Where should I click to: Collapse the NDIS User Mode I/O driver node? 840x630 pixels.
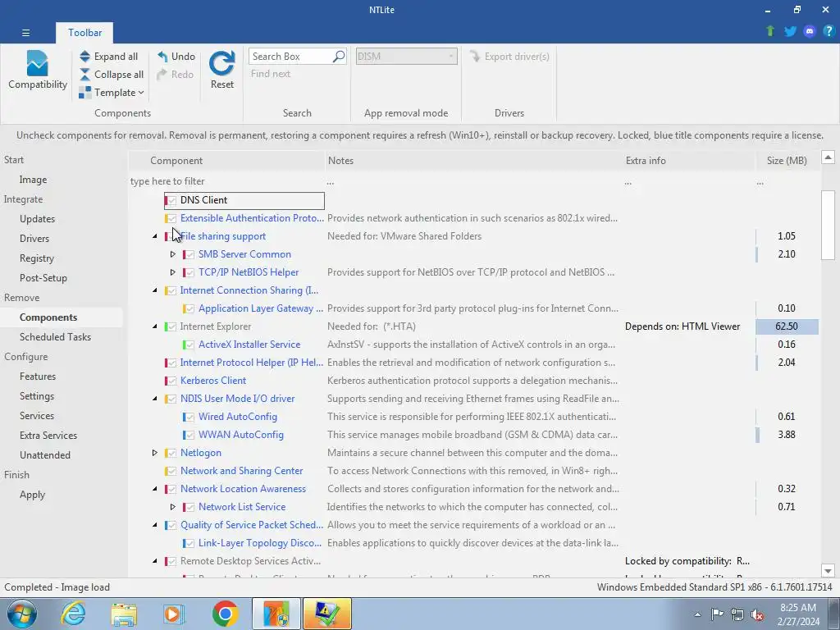coord(155,399)
